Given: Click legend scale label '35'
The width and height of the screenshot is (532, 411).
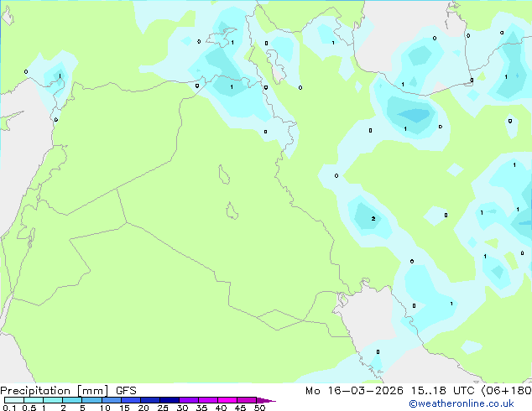Looking at the screenshot, I should [201, 408].
